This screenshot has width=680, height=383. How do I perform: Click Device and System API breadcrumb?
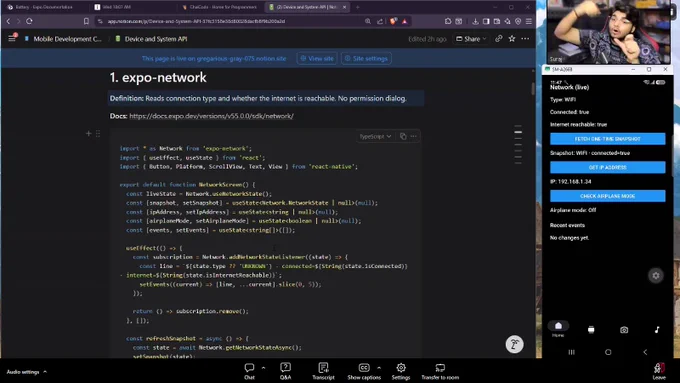(x=151, y=39)
